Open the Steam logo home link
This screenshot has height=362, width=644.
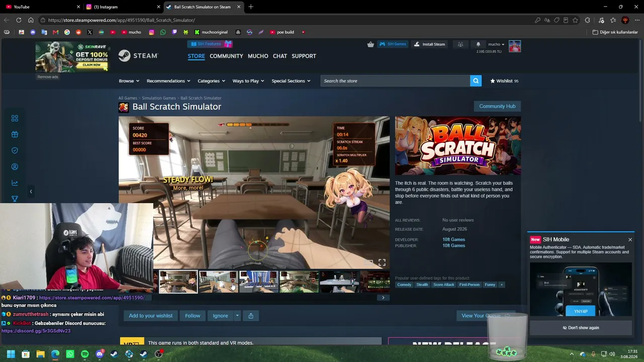138,56
